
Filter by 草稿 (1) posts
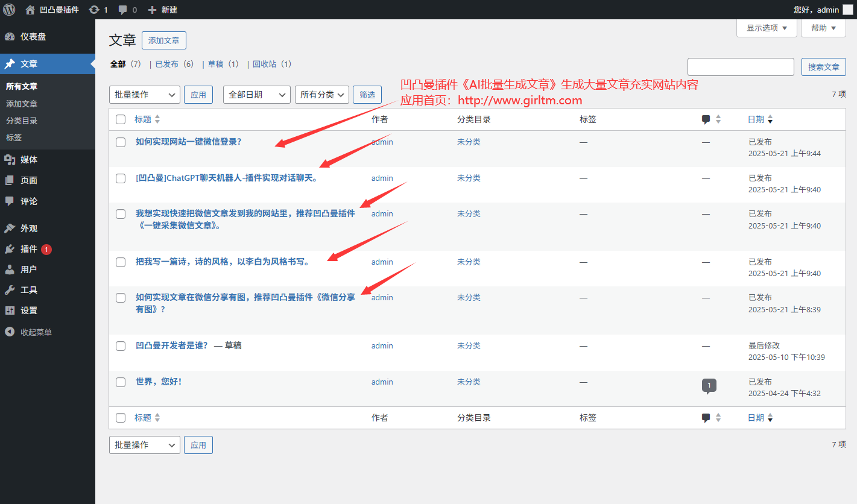tap(224, 64)
